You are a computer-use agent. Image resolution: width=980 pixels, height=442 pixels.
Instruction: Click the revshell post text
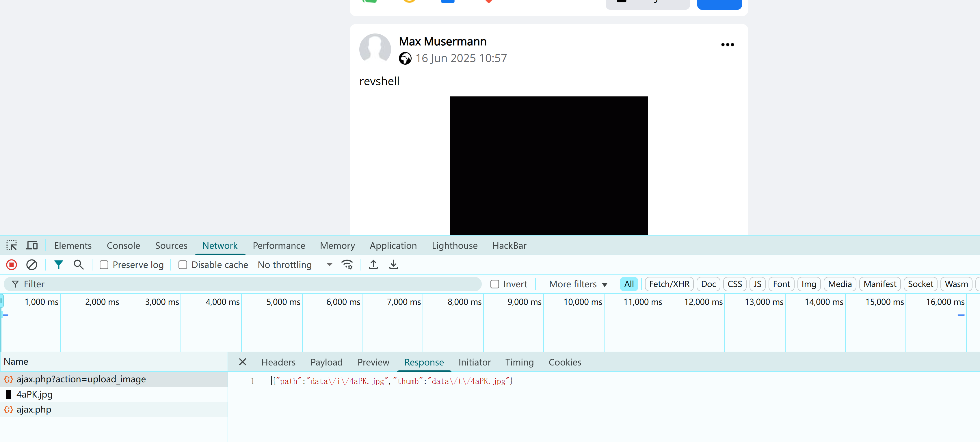click(379, 81)
